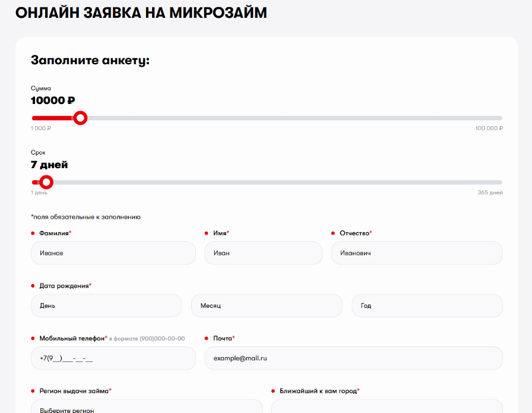532x413 pixels.
Task: Click the loan amount slider handle
Action: (80, 118)
